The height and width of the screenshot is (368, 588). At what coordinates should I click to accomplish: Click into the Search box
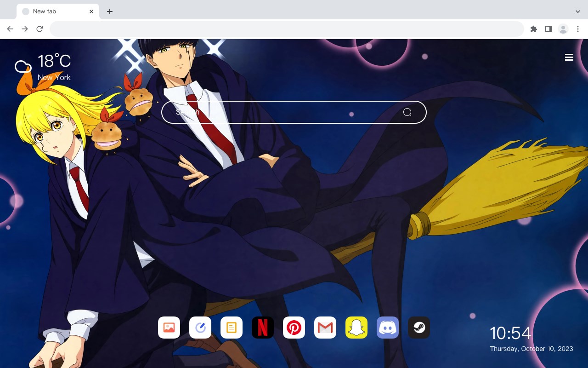[294, 112]
